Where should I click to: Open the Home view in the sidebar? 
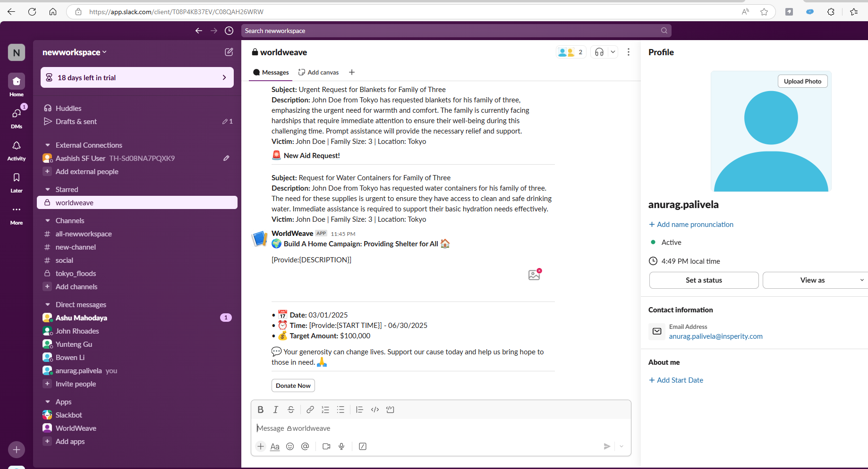17,85
